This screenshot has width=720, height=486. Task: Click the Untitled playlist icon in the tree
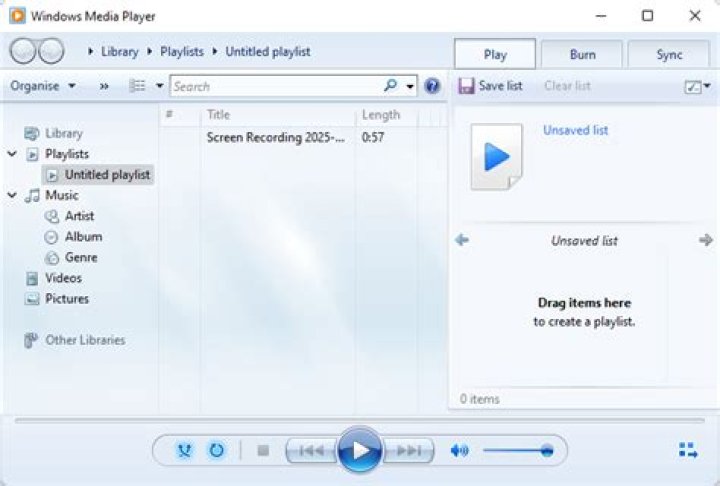pyautogui.click(x=52, y=175)
